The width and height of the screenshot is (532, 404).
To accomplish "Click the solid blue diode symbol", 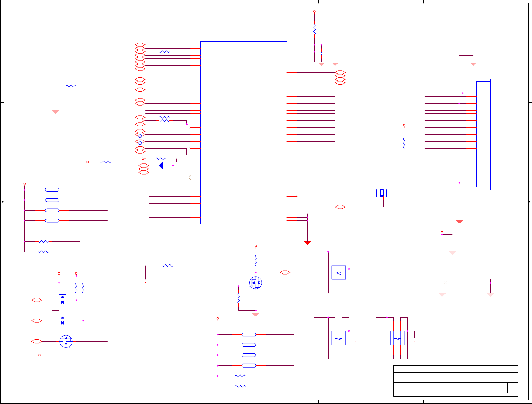I will tap(161, 166).
